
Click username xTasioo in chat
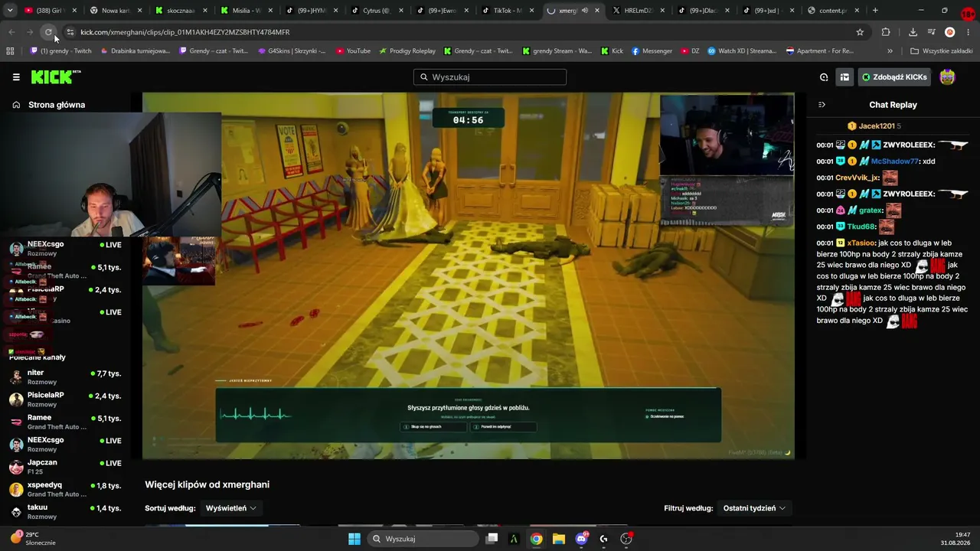coord(861,243)
